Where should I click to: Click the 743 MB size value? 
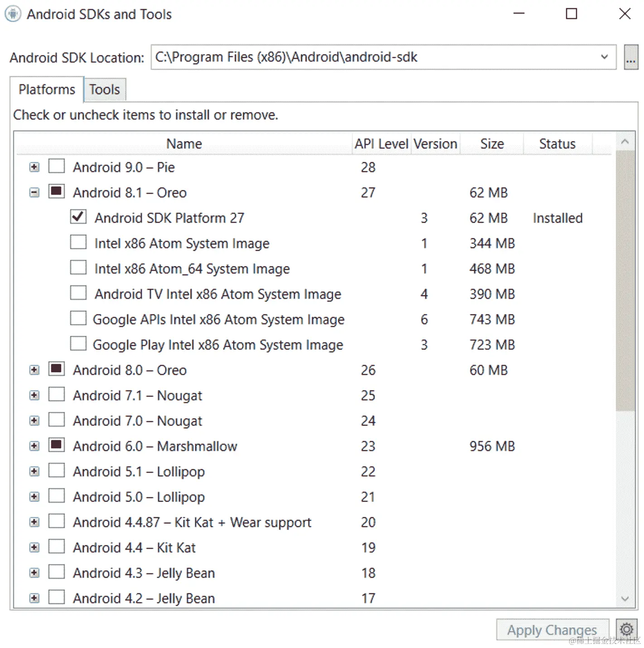pos(492,320)
